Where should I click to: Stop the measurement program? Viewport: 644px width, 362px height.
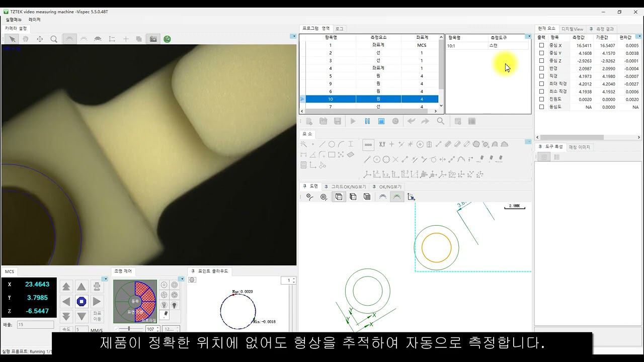[x=381, y=121]
